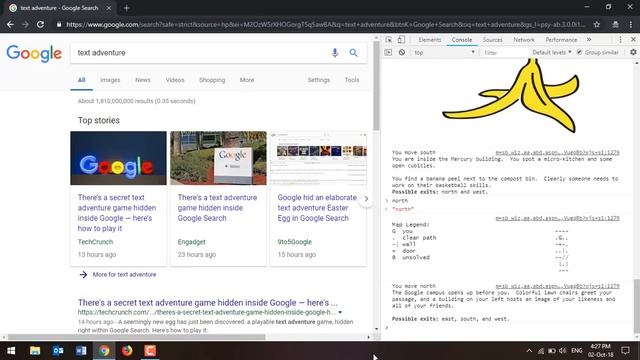Click the blue search magnifier icon

tap(353, 53)
